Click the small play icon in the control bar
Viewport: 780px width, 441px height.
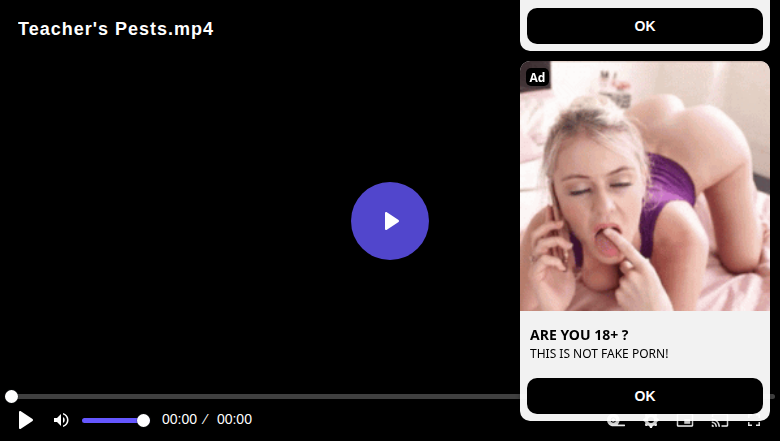coord(25,420)
